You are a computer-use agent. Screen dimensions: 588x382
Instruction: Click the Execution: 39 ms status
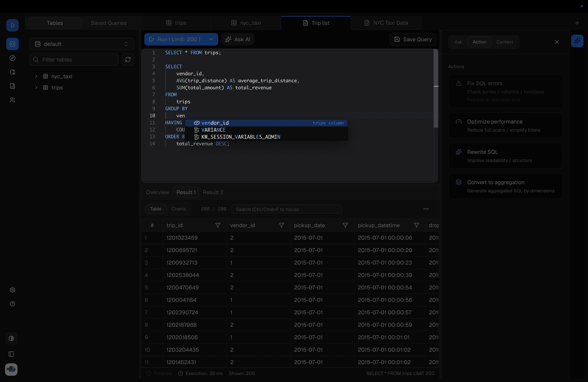(201, 373)
